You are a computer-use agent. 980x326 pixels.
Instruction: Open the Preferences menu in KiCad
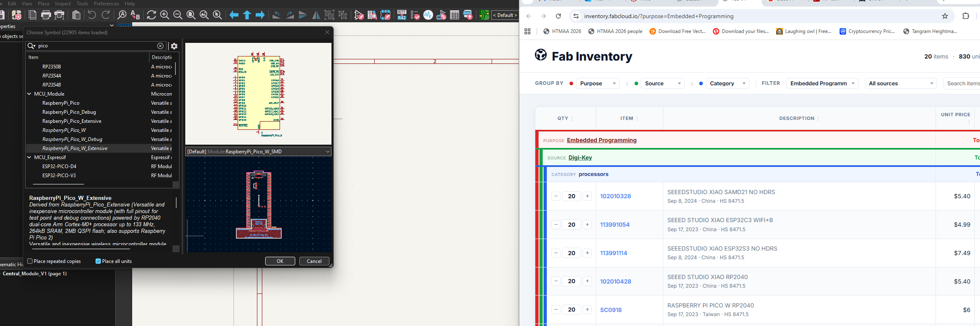[x=106, y=4]
